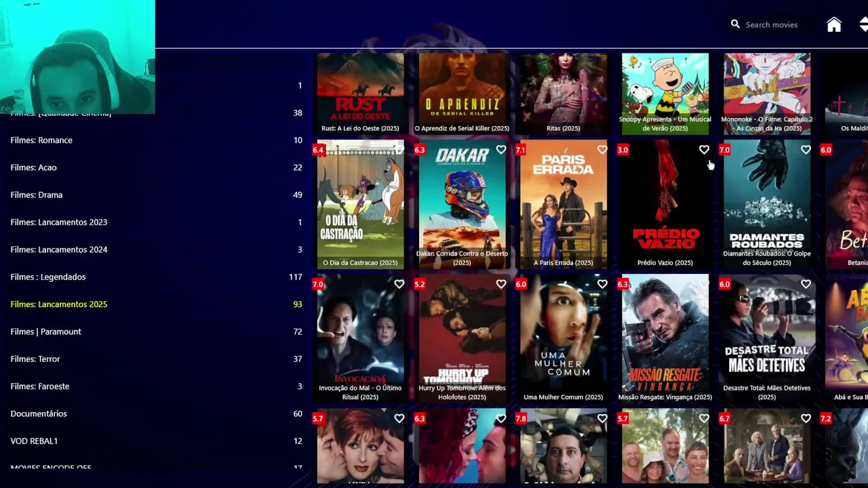Mark Uma Mulher Comum as favorite
The width and height of the screenshot is (868, 488).
[x=602, y=284]
